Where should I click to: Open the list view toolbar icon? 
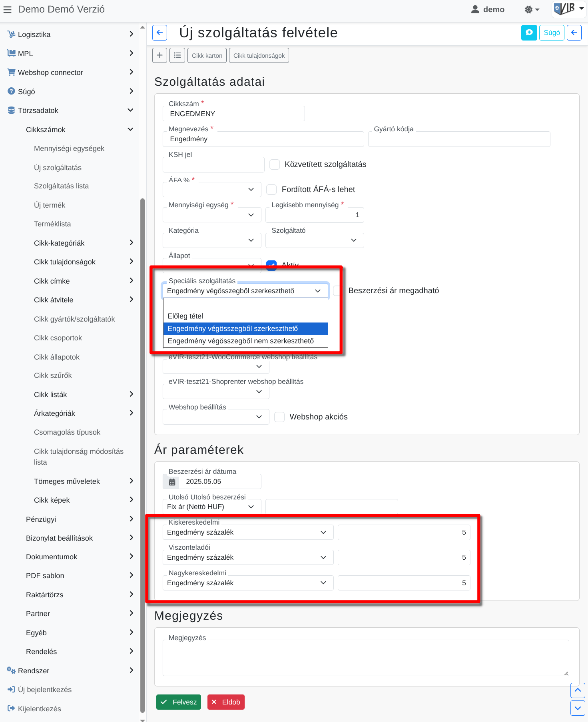click(177, 55)
